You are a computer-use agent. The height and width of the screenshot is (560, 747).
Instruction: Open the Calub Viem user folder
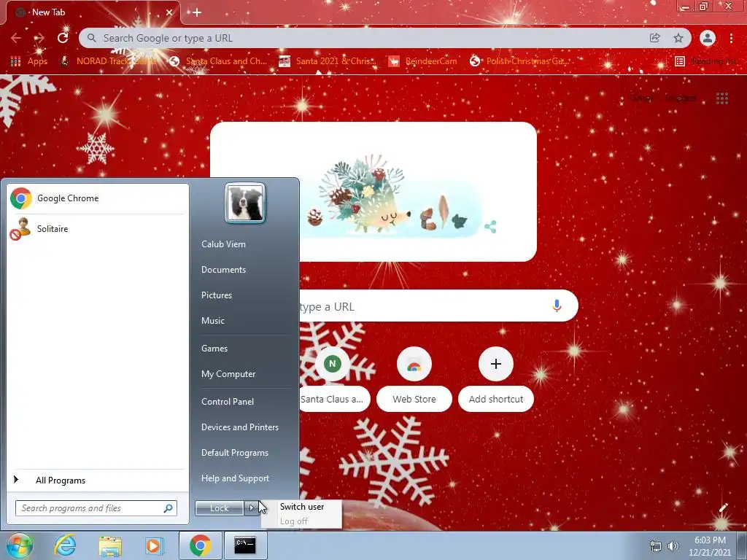[223, 244]
